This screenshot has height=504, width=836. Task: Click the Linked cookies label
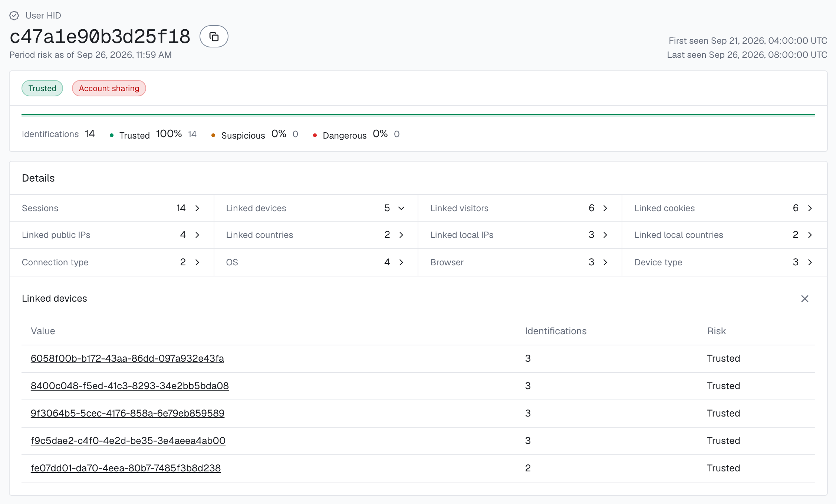pos(664,208)
